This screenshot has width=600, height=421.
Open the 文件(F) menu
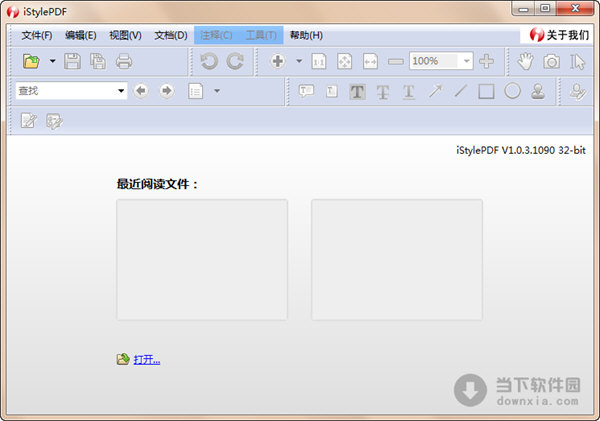(37, 35)
